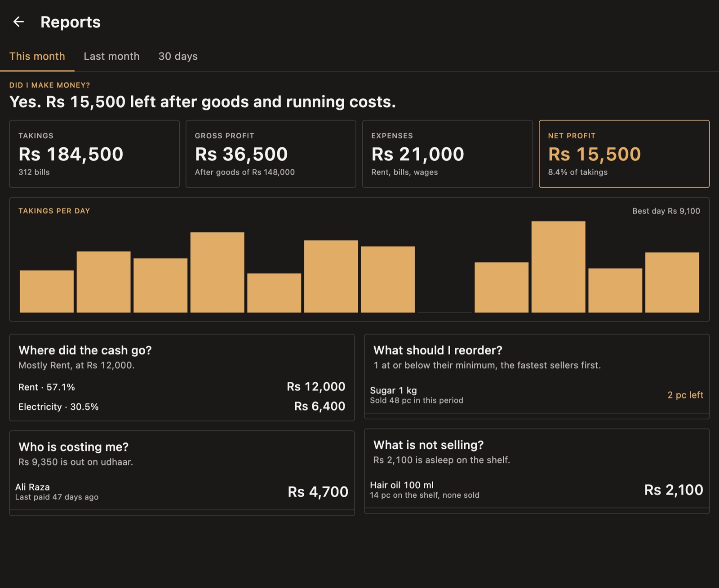
Task: Open Ali Raza's udhaar row
Action: click(x=182, y=492)
